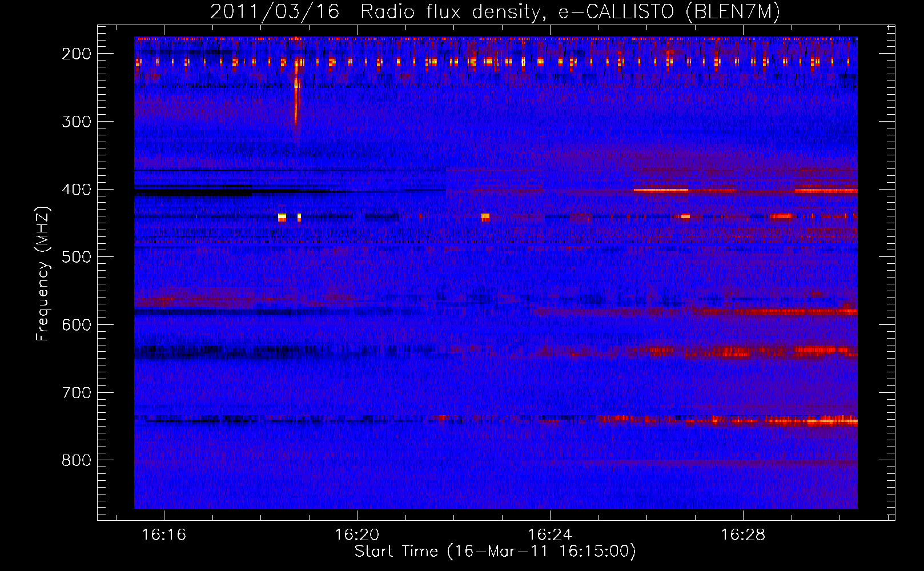Click the 'Frequency (MHZ)' axis title
The height and width of the screenshot is (571, 924).
pos(43,274)
